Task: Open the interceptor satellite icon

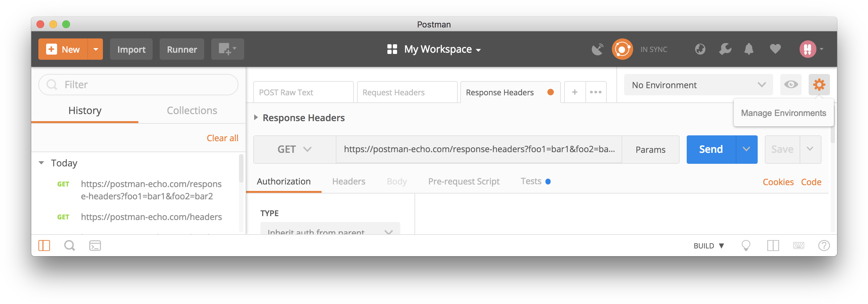Action: [x=597, y=49]
